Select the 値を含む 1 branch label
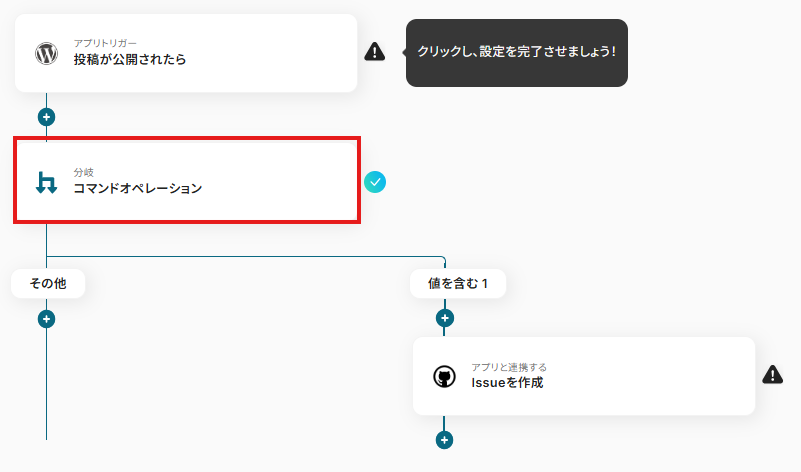Screen dimensions: 801x472 click(457, 284)
